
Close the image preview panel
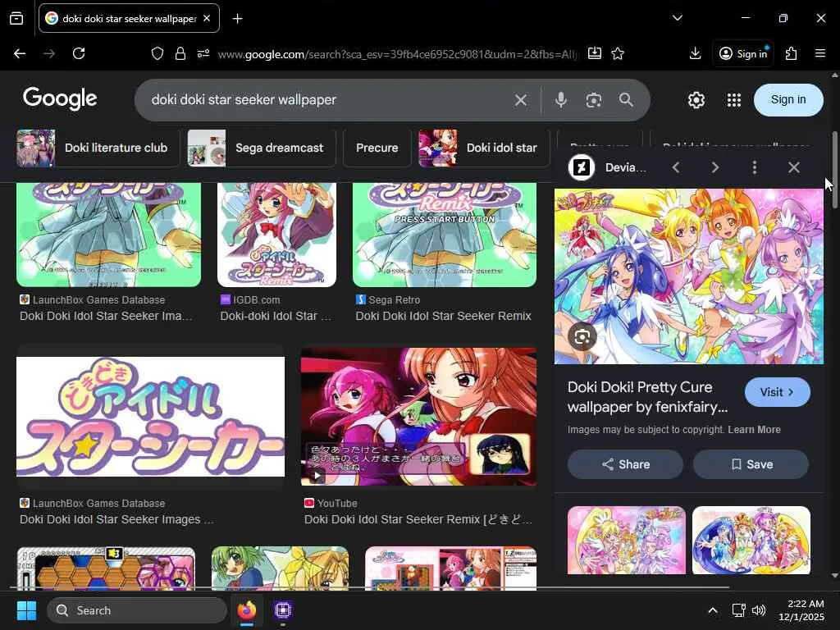point(794,167)
